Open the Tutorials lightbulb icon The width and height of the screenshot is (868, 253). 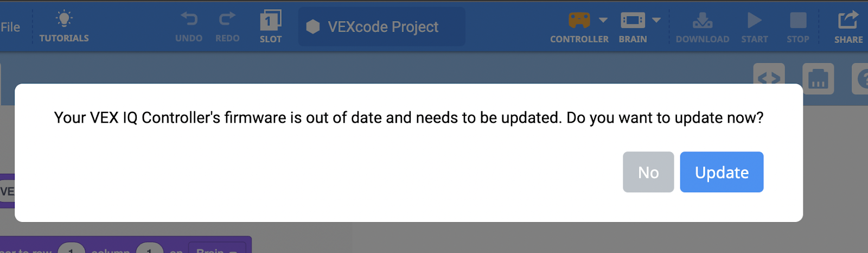pyautogui.click(x=64, y=20)
